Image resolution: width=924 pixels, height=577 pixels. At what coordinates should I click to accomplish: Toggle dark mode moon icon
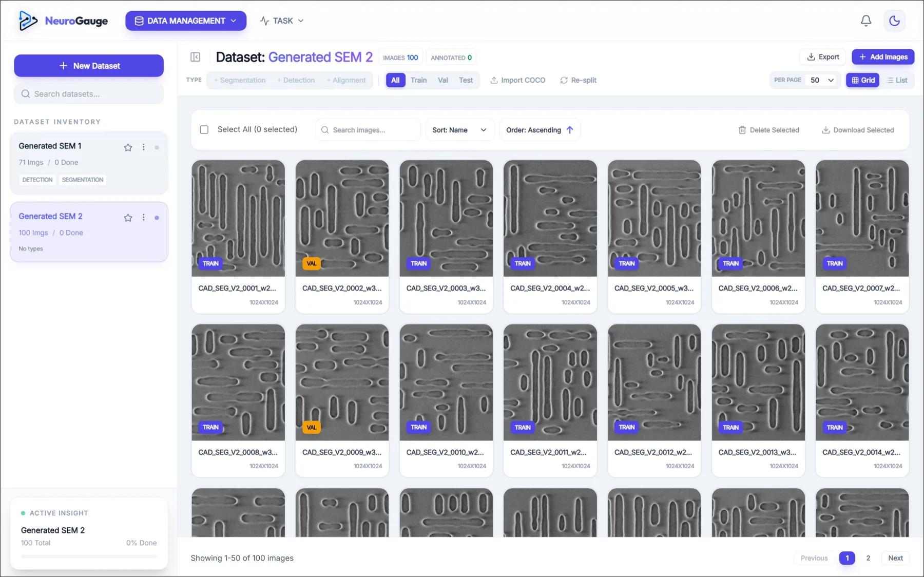[x=894, y=21]
